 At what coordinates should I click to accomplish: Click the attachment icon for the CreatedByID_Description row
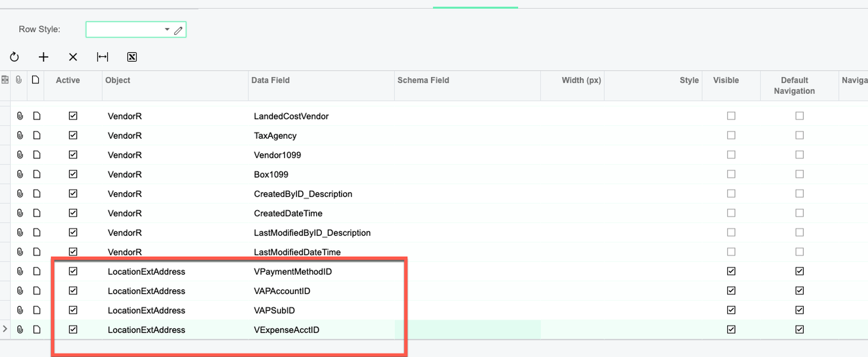coord(20,194)
